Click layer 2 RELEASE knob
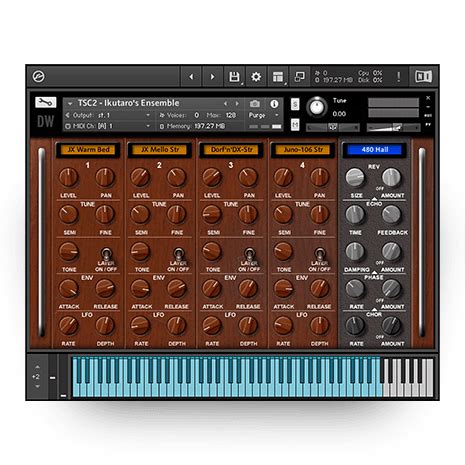 point(177,288)
